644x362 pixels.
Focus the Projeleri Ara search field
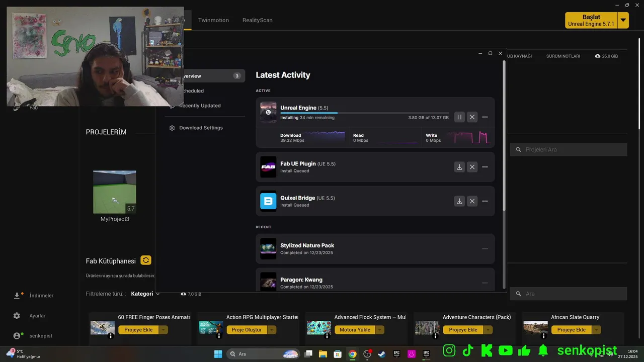pyautogui.click(x=569, y=149)
